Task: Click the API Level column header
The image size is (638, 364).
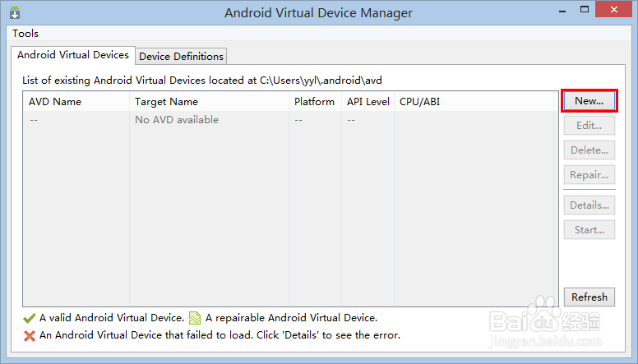Action: [368, 102]
